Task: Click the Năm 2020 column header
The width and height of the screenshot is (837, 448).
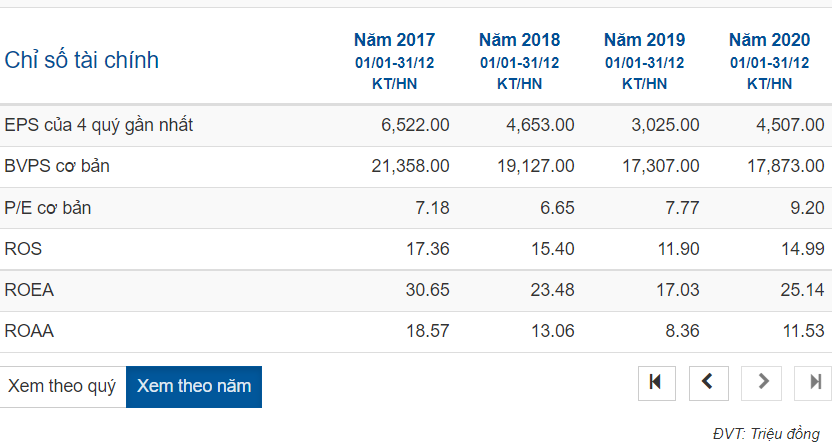Action: [769, 61]
